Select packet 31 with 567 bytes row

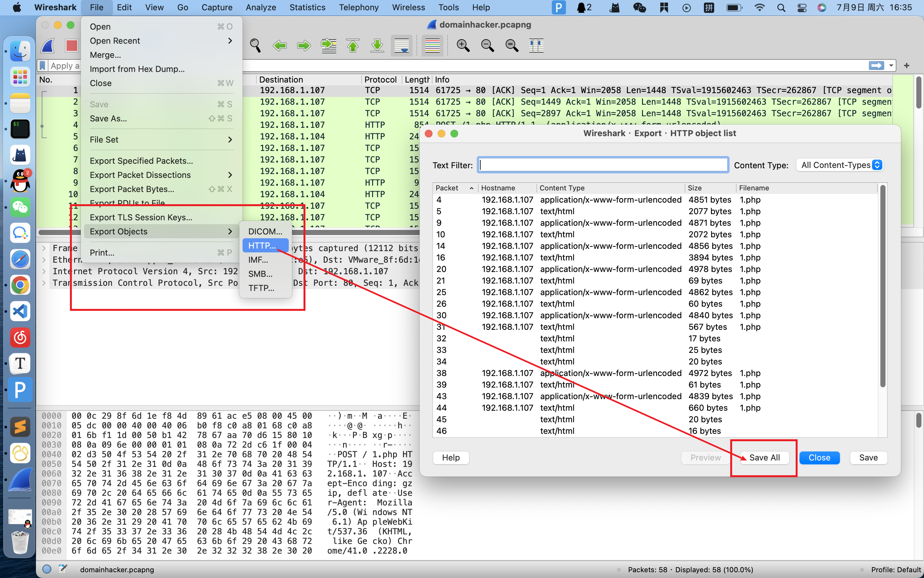click(x=655, y=327)
